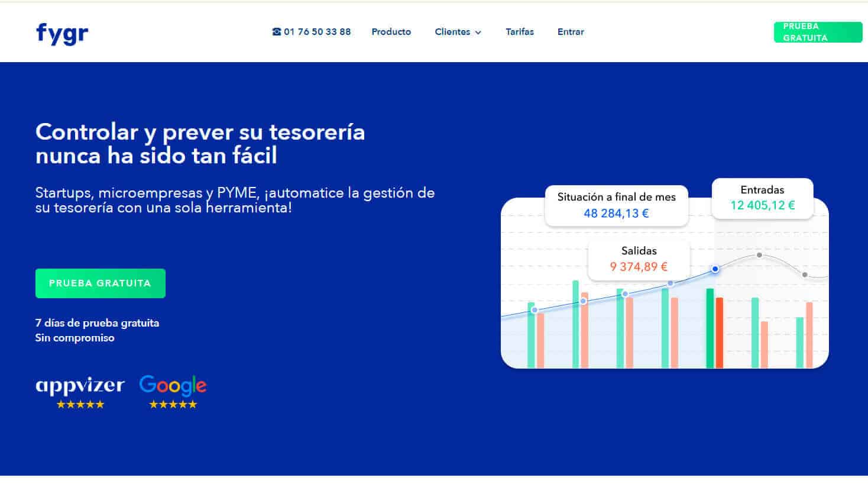This screenshot has height=497, width=868.
Task: Select the Entradas value card
Action: [763, 198]
